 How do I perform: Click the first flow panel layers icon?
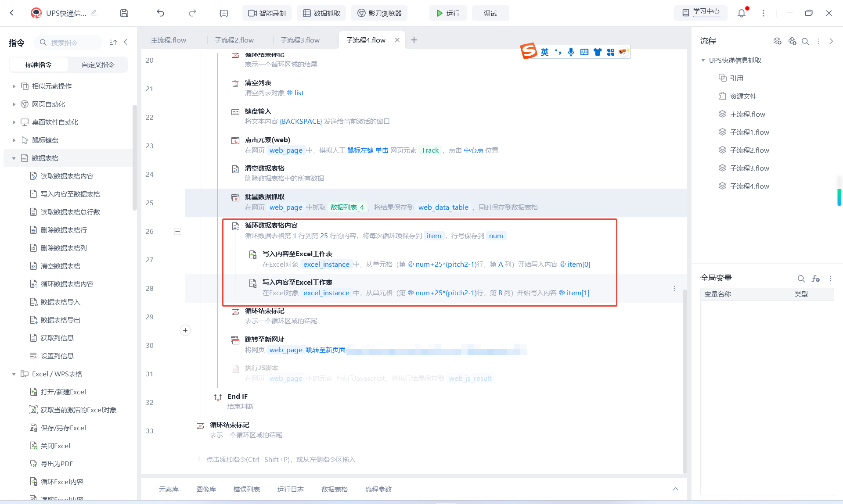(x=778, y=41)
